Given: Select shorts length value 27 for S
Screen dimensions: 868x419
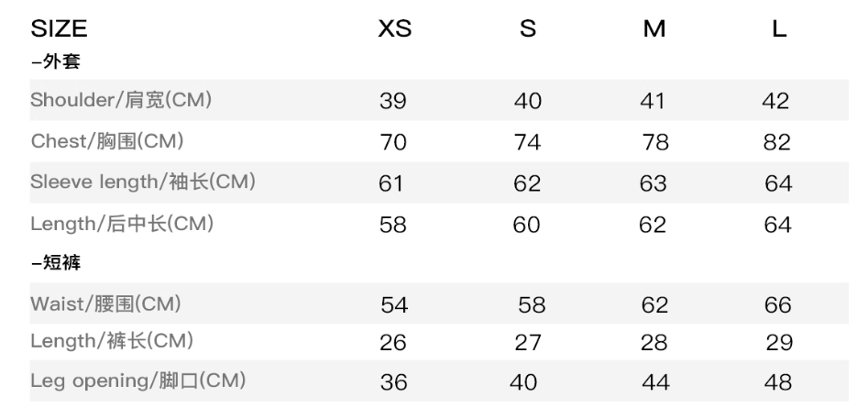Looking at the screenshot, I should tap(526, 343).
